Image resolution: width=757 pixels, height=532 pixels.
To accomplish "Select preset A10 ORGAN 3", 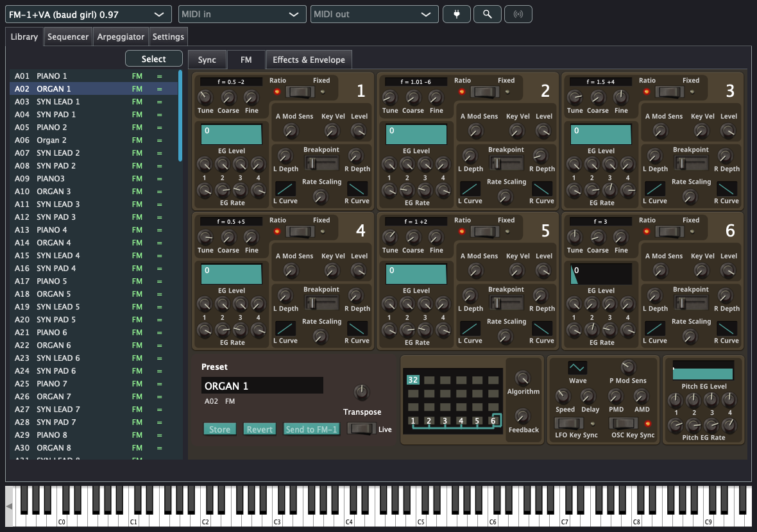I will pyautogui.click(x=94, y=192).
